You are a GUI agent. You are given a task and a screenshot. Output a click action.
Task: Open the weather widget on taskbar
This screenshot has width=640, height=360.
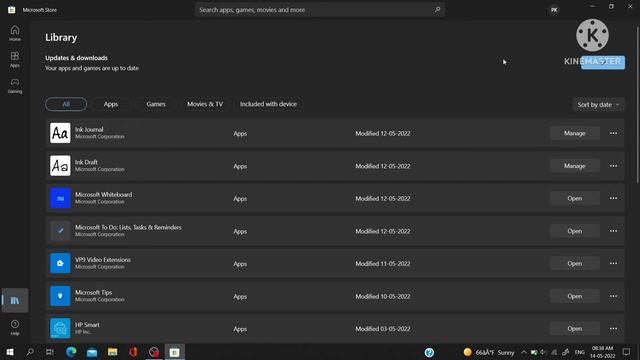[x=489, y=352]
